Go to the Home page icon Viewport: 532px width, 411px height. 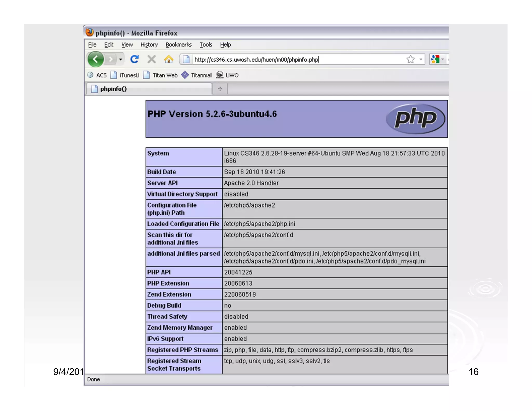[x=169, y=59]
